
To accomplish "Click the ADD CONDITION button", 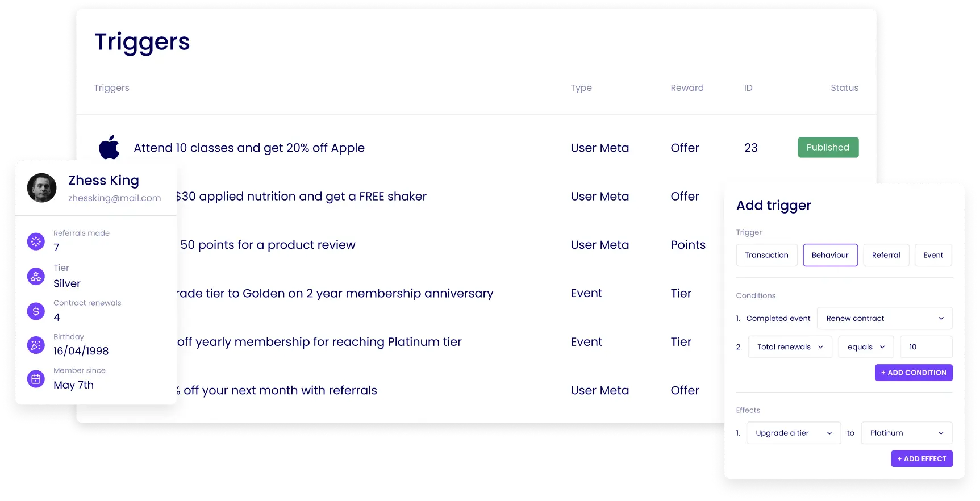I will pyautogui.click(x=914, y=373).
